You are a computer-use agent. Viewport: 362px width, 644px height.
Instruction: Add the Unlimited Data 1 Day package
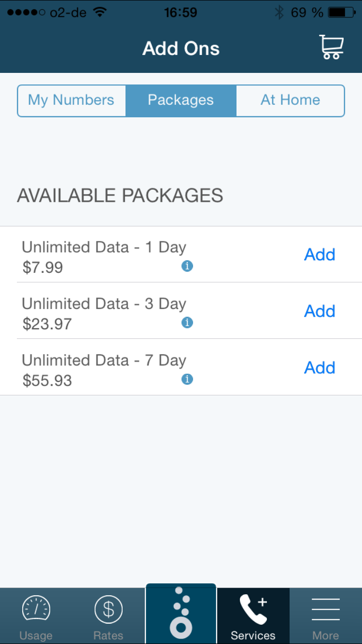coord(320,254)
